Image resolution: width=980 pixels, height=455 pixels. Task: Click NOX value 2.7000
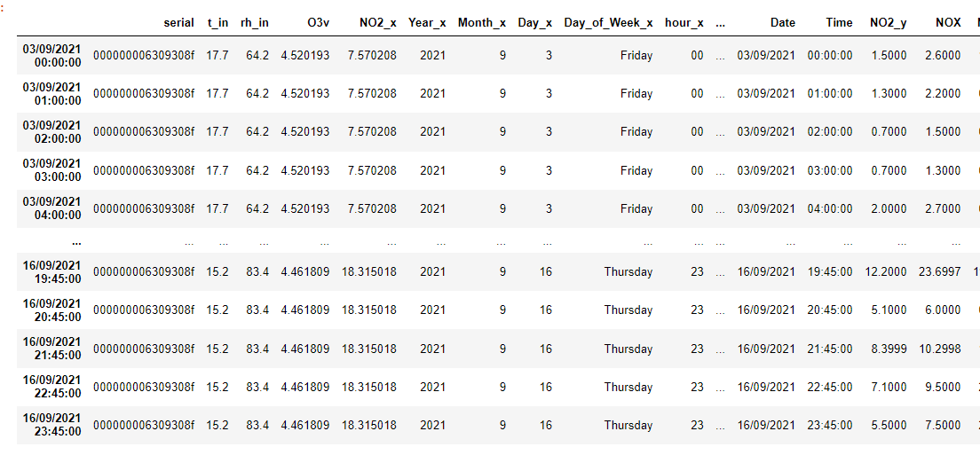tap(943, 209)
